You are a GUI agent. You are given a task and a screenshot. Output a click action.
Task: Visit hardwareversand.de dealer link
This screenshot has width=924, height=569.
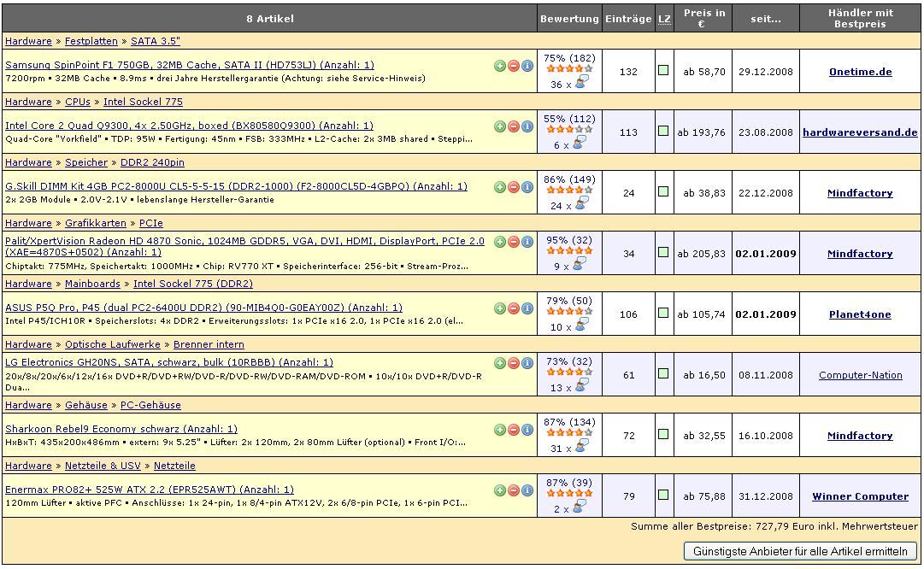point(860,132)
